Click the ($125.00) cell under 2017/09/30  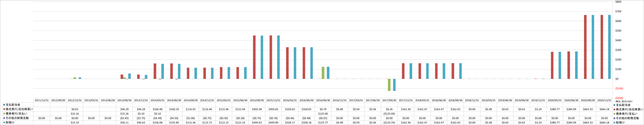(x=389, y=114)
